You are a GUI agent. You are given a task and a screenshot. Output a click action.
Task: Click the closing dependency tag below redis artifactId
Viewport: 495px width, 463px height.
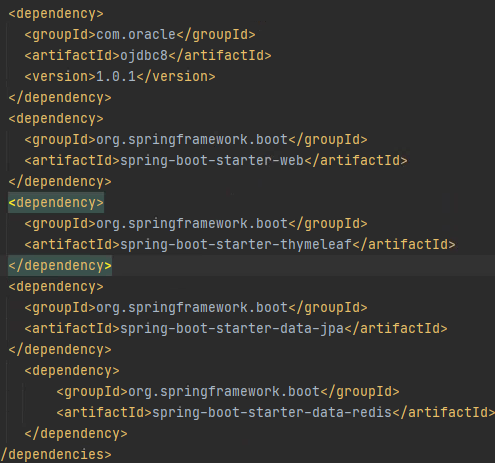(x=76, y=434)
